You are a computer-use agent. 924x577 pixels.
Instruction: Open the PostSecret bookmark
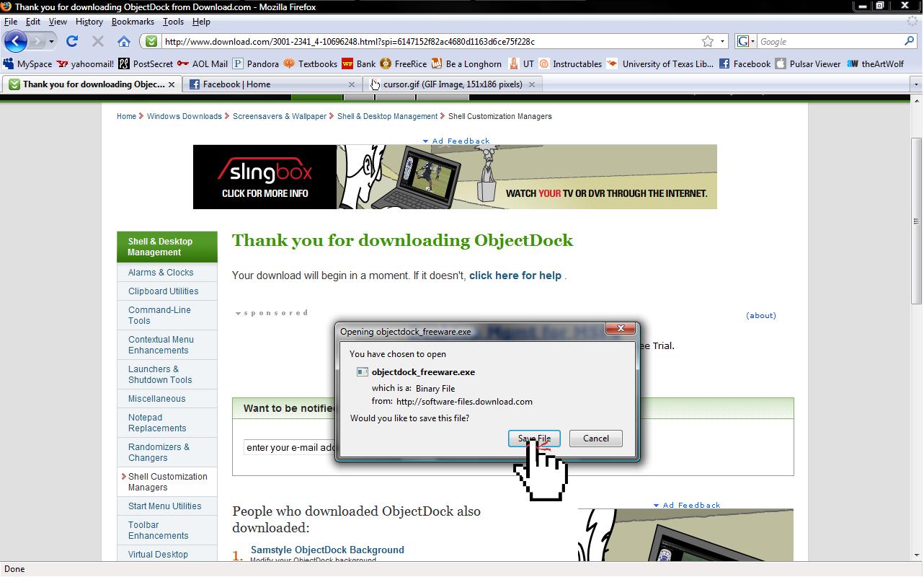click(146, 63)
